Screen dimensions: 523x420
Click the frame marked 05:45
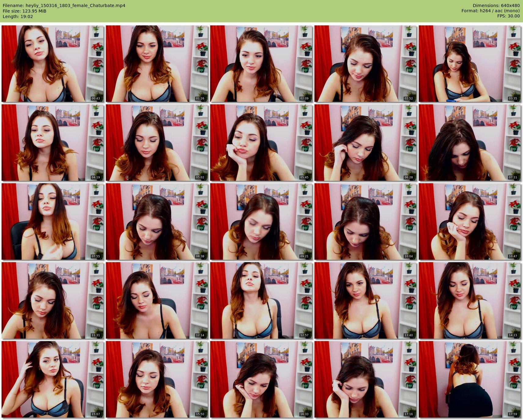pos(261,143)
